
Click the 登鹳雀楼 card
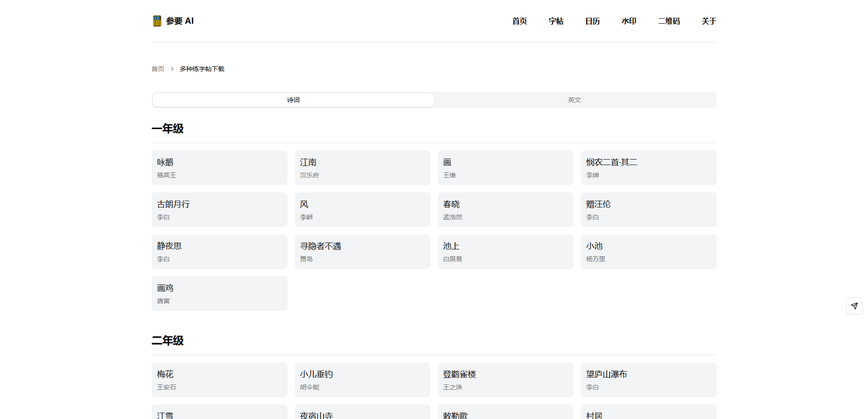click(x=505, y=379)
